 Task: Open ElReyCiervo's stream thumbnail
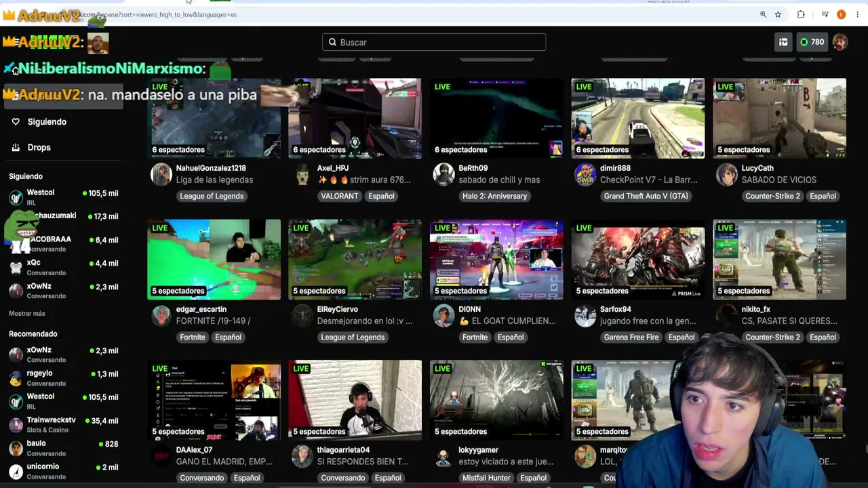[x=355, y=260]
